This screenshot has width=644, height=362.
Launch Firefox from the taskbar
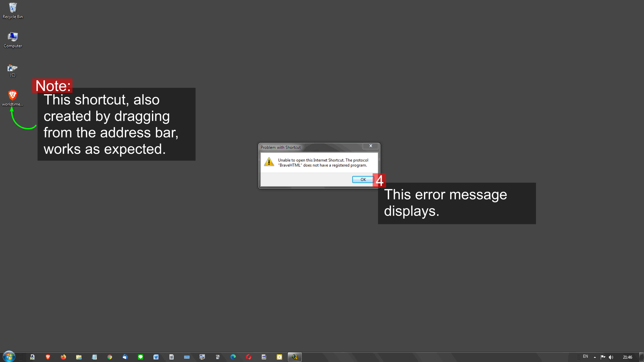[x=63, y=357]
